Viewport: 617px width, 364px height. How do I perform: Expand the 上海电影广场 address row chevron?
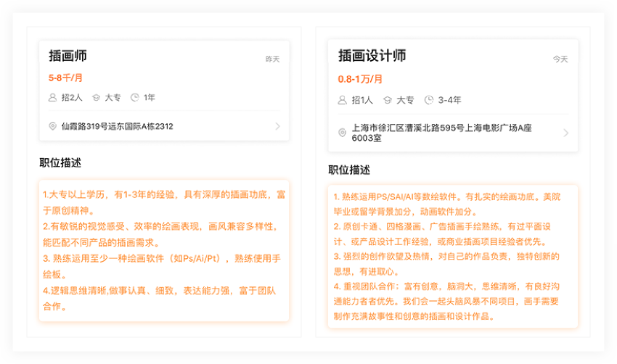tap(565, 133)
